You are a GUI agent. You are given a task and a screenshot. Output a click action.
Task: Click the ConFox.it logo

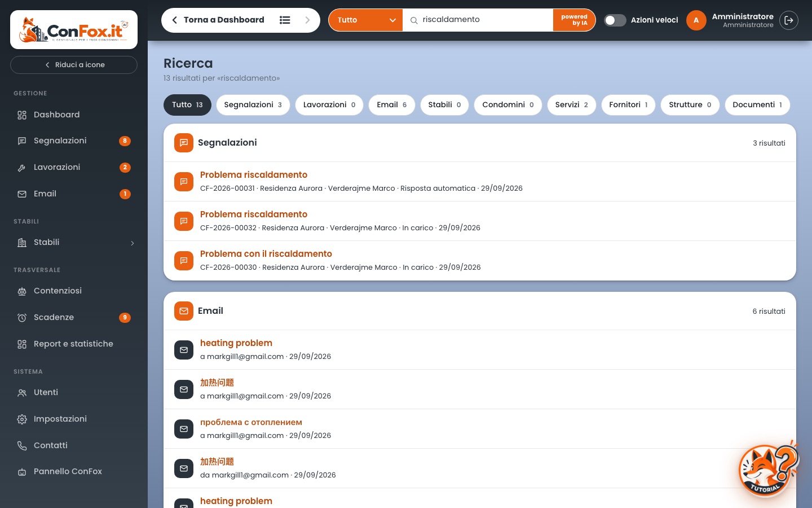(x=74, y=30)
